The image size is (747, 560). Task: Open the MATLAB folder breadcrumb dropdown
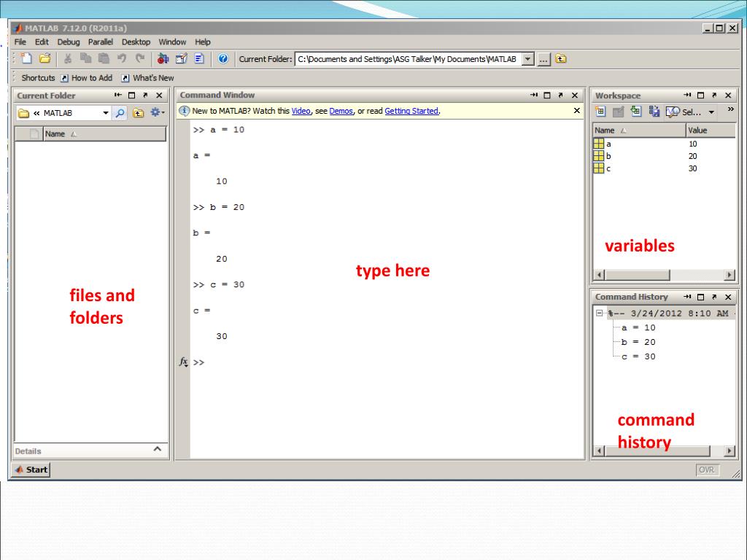[x=106, y=113]
